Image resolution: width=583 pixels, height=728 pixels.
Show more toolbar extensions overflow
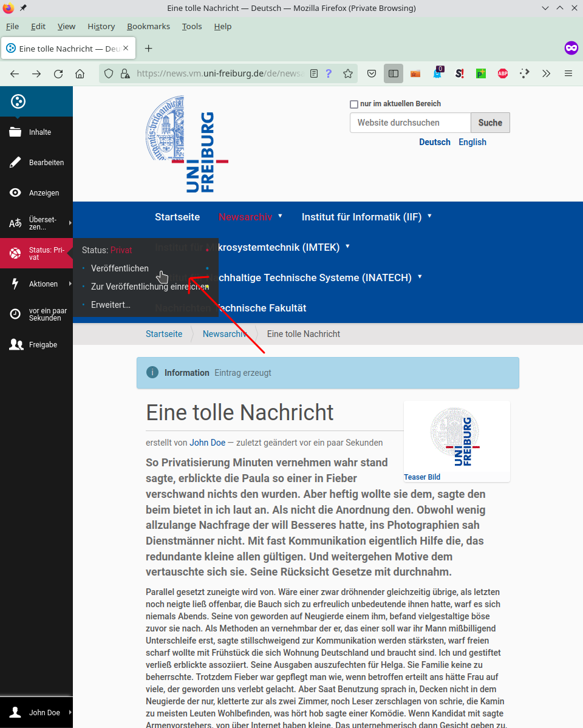pyautogui.click(x=547, y=74)
